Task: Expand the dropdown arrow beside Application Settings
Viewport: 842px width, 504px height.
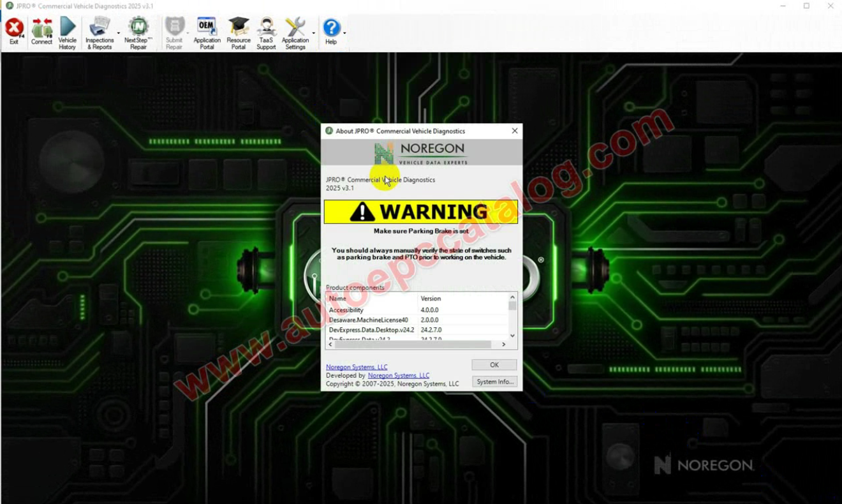Action: pyautogui.click(x=313, y=33)
